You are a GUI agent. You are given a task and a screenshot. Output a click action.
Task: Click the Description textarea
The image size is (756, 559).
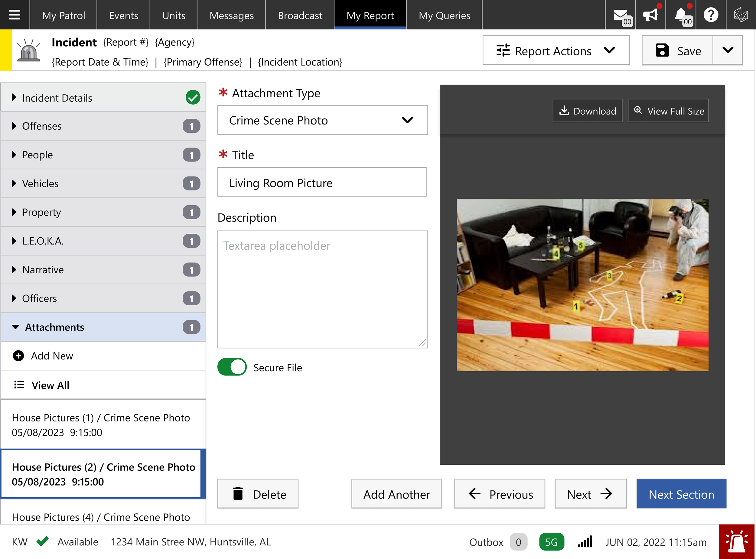click(322, 290)
